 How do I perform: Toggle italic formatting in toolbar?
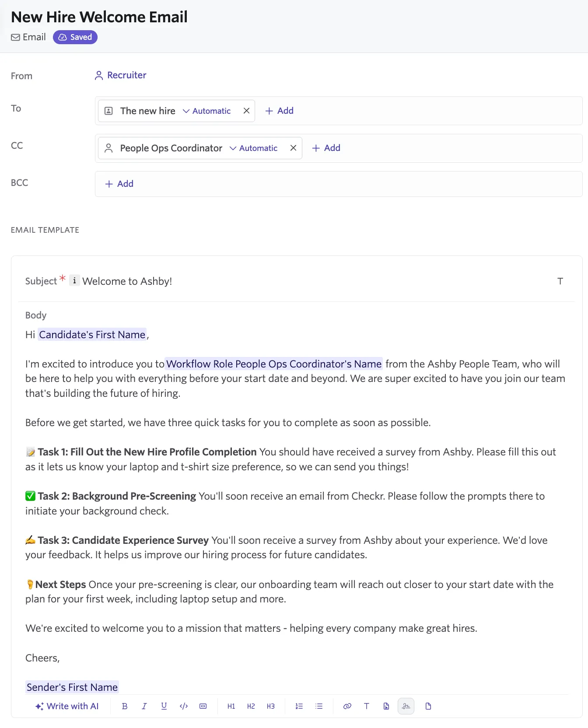(x=144, y=706)
